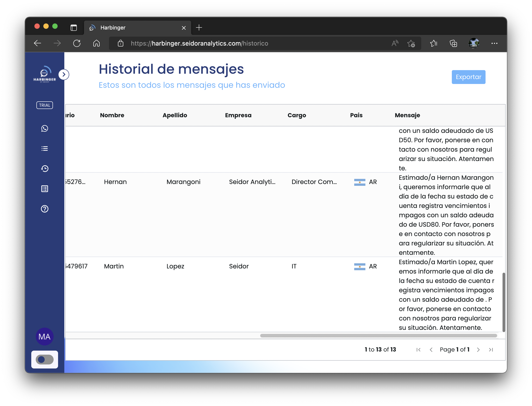The height and width of the screenshot is (406, 532).
Task: Click the MA user avatar
Action: coord(45,337)
